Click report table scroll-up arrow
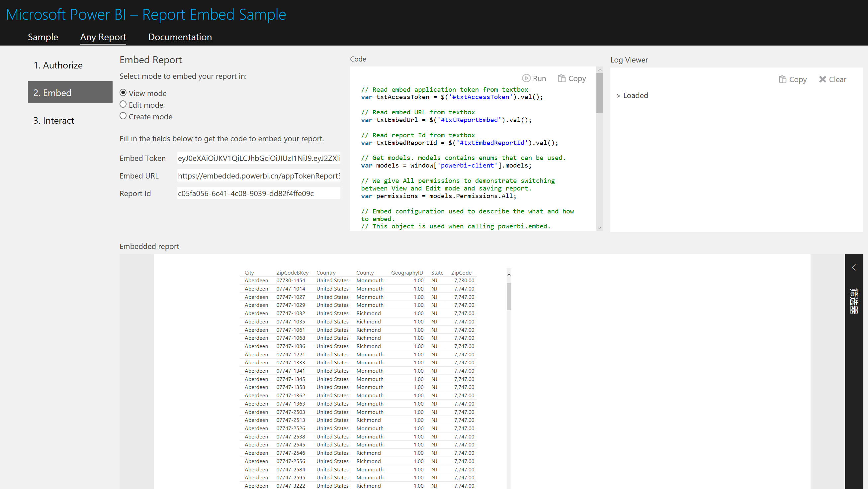 pyautogui.click(x=509, y=275)
